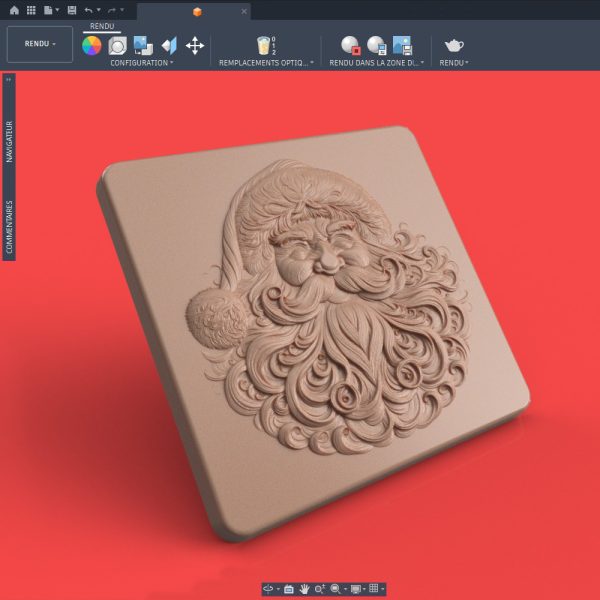This screenshot has height=600, width=600.
Task: Open in-canvas render settings sphere icon
Action: coord(377,46)
